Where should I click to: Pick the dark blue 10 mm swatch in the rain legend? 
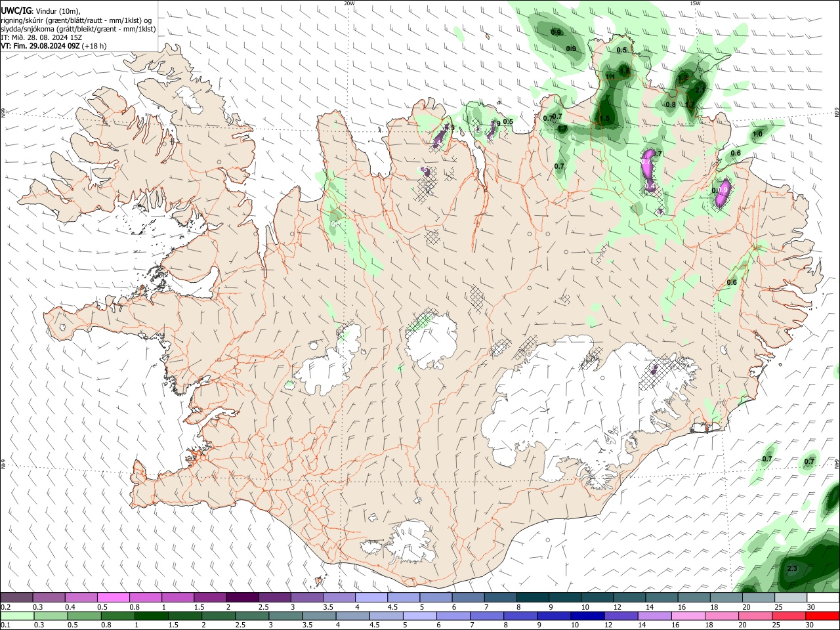click(587, 616)
